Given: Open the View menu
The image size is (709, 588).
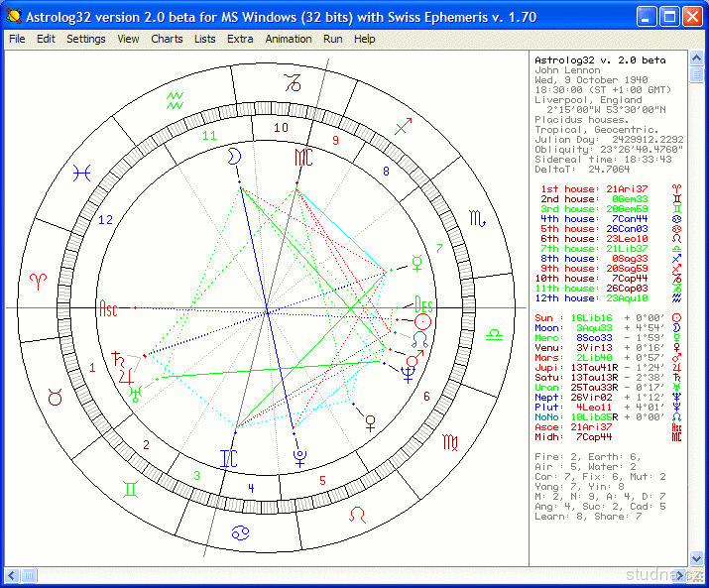Looking at the screenshot, I should pos(128,39).
